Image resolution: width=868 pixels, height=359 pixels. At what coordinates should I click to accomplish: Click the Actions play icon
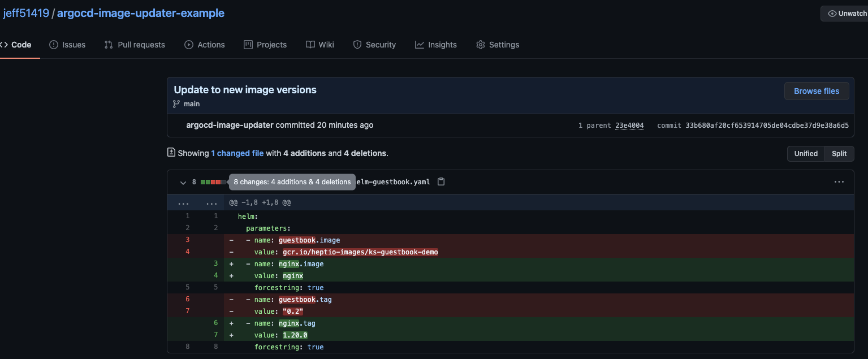tap(189, 45)
